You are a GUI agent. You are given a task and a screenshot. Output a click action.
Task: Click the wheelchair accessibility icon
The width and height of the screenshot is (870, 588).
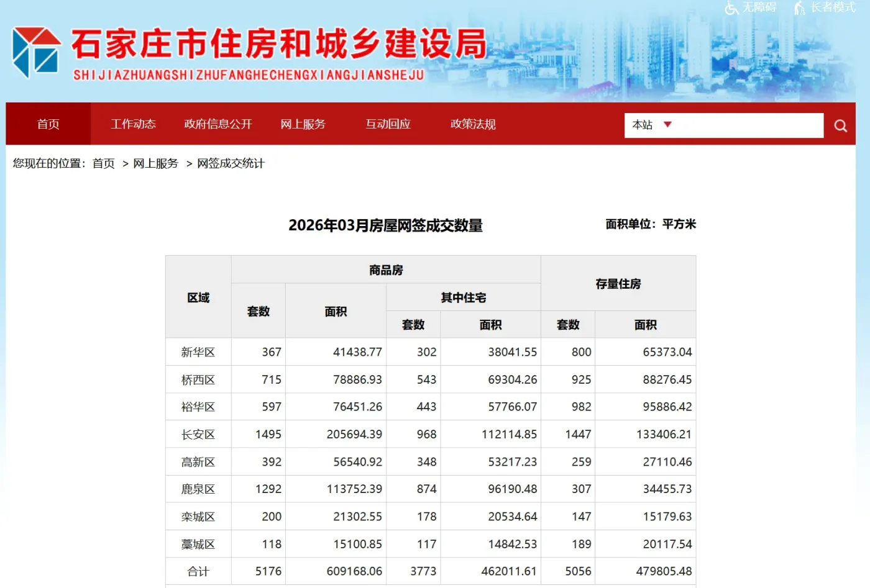tap(731, 8)
